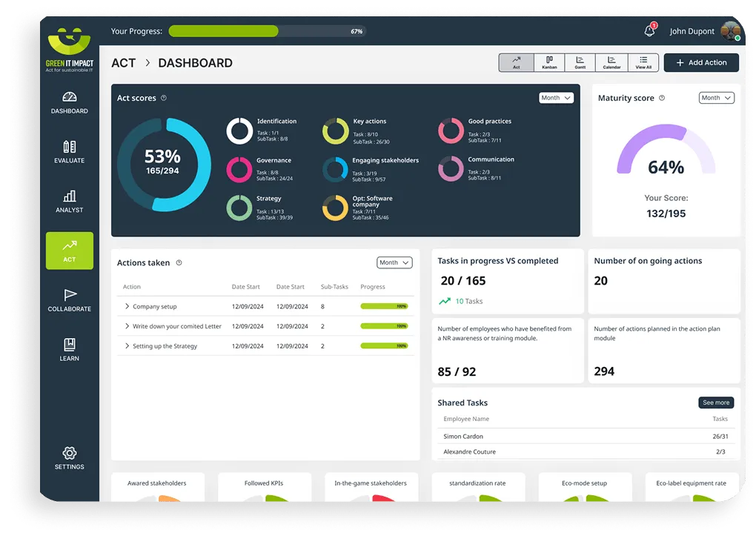Open Settings from the sidebar
Image resolution: width=756 pixels, height=533 pixels.
pyautogui.click(x=69, y=459)
